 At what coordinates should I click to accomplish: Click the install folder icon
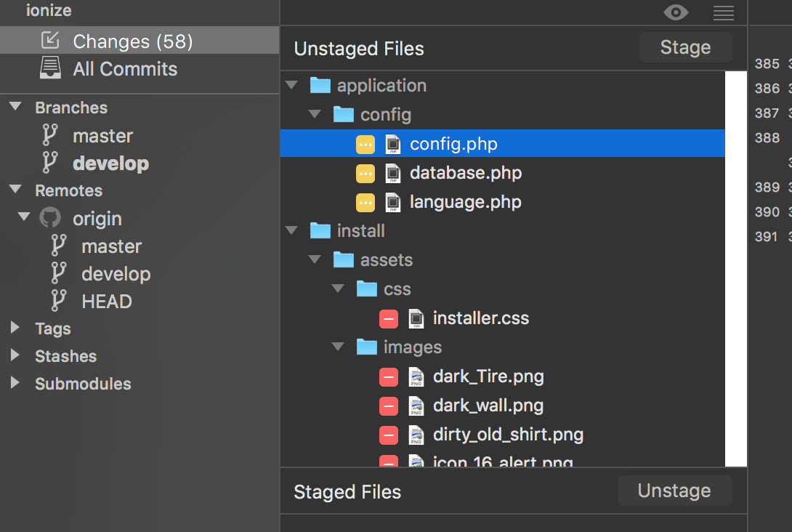(320, 231)
